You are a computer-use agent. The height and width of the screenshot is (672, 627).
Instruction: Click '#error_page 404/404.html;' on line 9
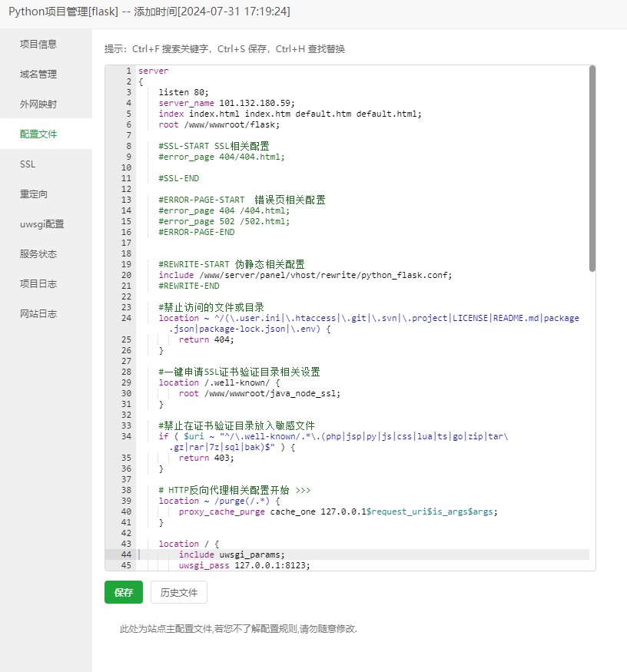[222, 157]
